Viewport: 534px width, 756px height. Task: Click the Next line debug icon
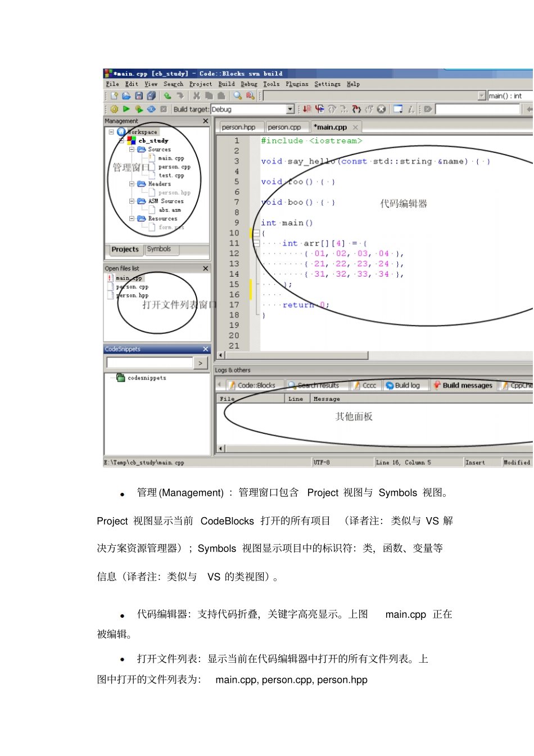click(332, 109)
